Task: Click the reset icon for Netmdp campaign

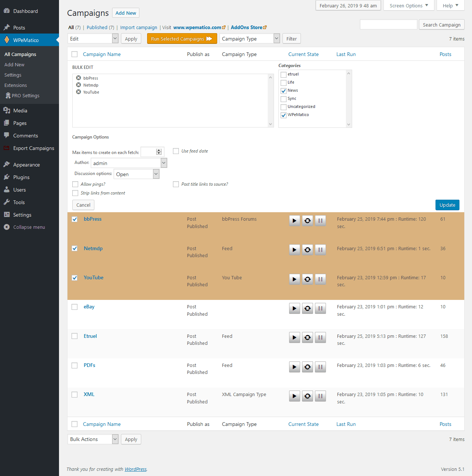Action: tap(308, 250)
